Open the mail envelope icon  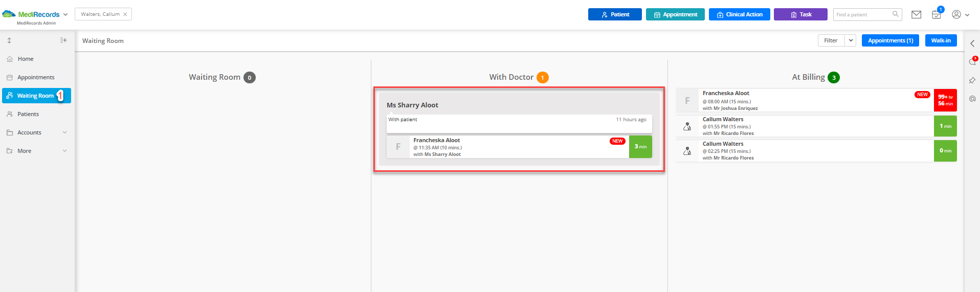coord(916,15)
